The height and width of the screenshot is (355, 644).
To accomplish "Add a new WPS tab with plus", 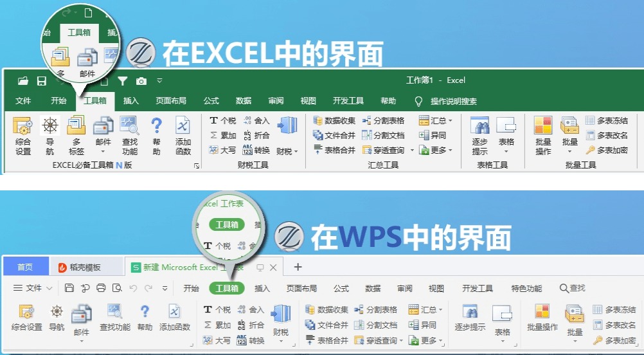I will 298,267.
